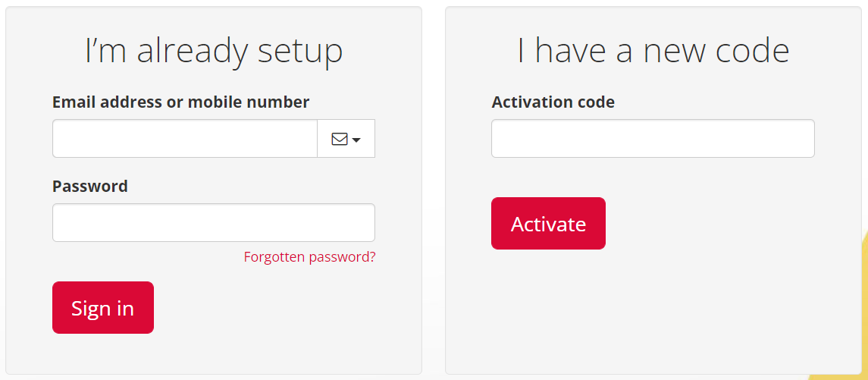Click the "I have a new code" heading
Image resolution: width=868 pixels, height=380 pixels.
point(653,51)
